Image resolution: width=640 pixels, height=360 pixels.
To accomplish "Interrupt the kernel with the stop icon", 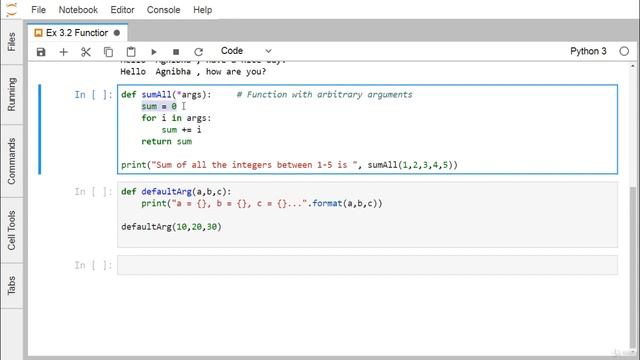I will pyautogui.click(x=176, y=52).
